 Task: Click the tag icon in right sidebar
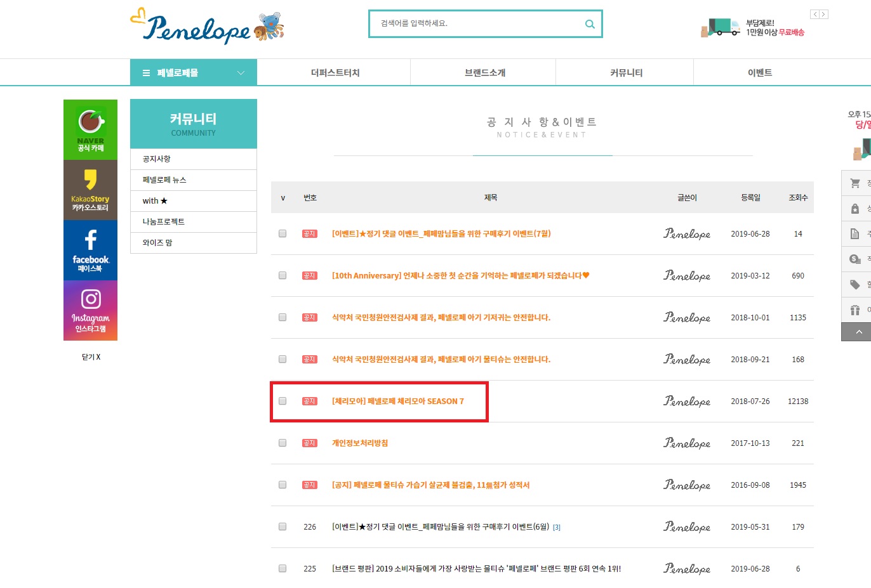(x=855, y=284)
